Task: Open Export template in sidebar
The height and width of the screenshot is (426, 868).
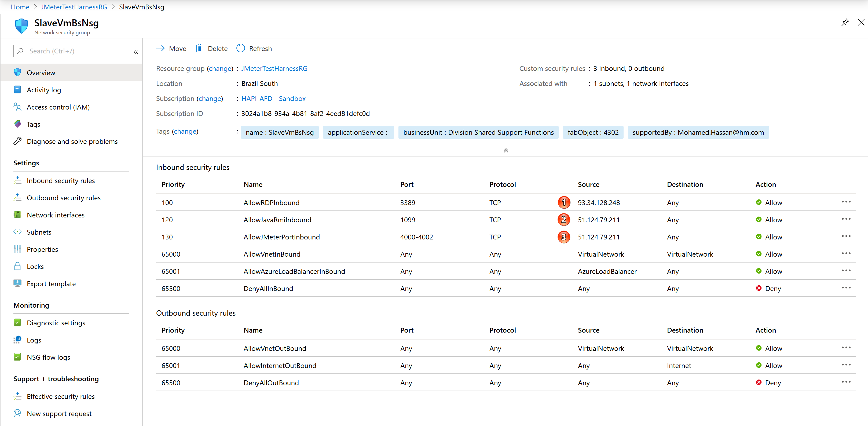Action: [x=51, y=284]
